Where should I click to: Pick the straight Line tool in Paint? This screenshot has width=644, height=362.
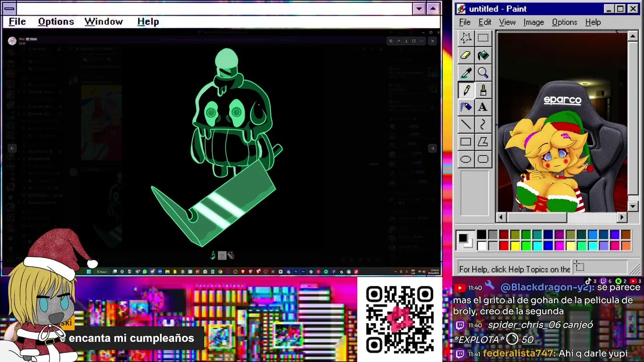click(466, 124)
